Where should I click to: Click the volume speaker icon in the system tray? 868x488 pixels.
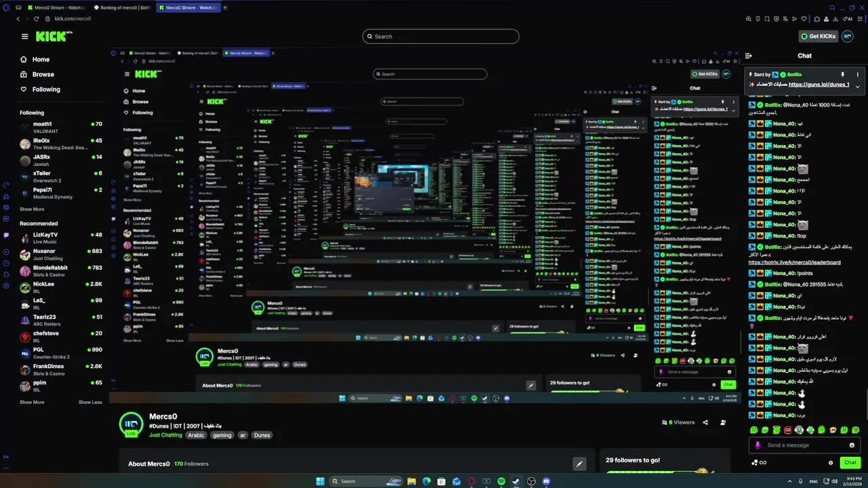(x=834, y=481)
